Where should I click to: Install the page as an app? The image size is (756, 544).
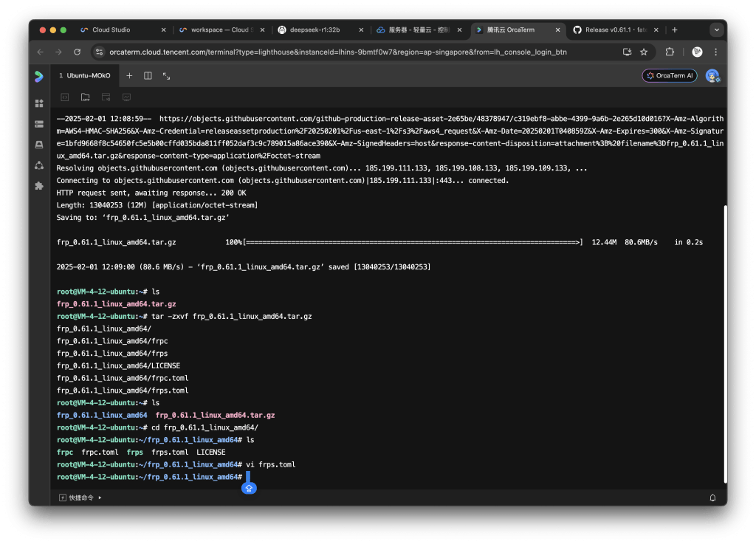627,52
